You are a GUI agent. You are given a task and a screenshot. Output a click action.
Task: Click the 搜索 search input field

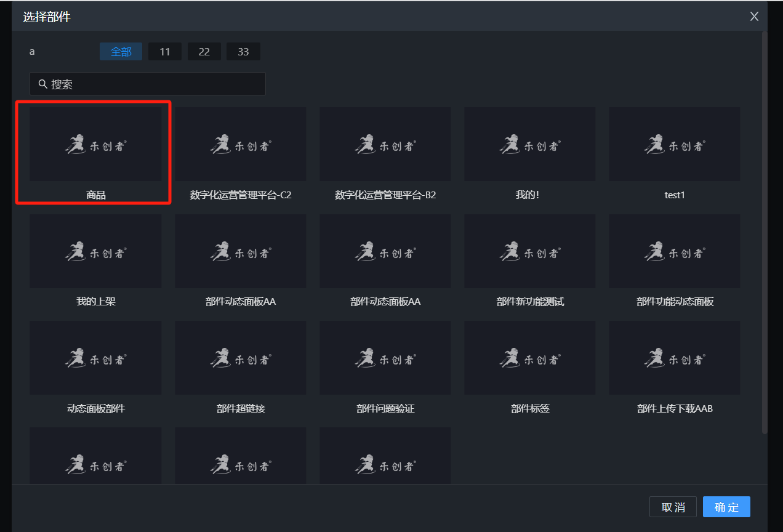tap(154, 84)
